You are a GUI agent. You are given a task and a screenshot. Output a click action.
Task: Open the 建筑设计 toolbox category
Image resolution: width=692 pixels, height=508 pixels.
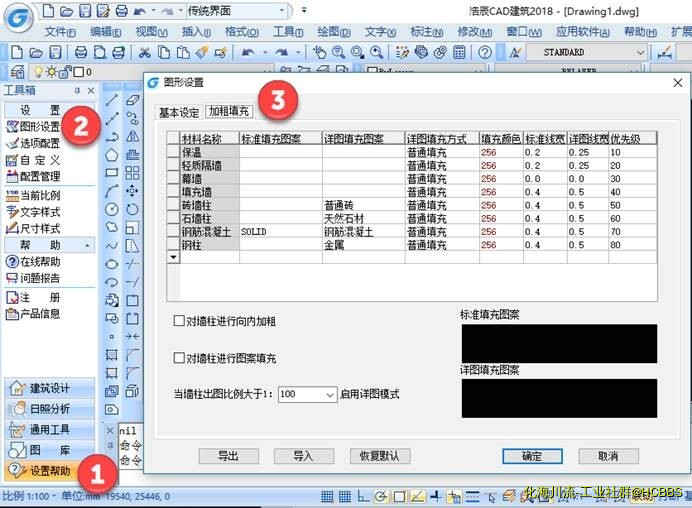coord(50,388)
